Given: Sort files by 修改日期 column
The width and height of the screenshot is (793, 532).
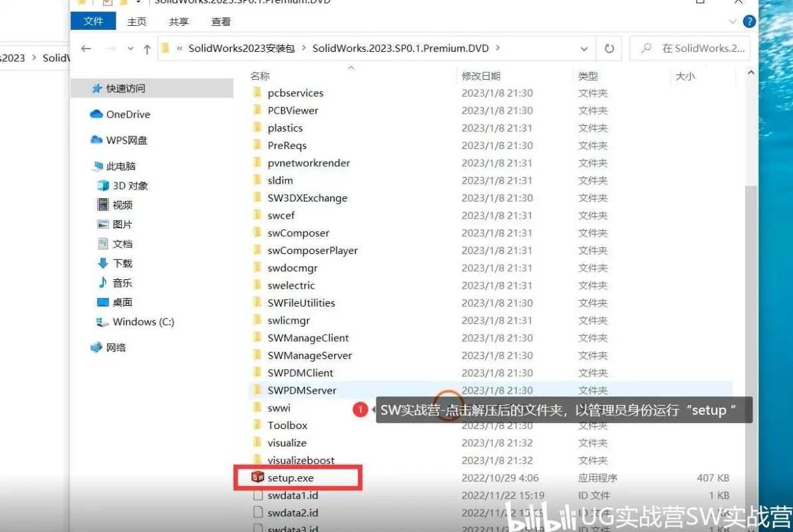Looking at the screenshot, I should click(480, 76).
